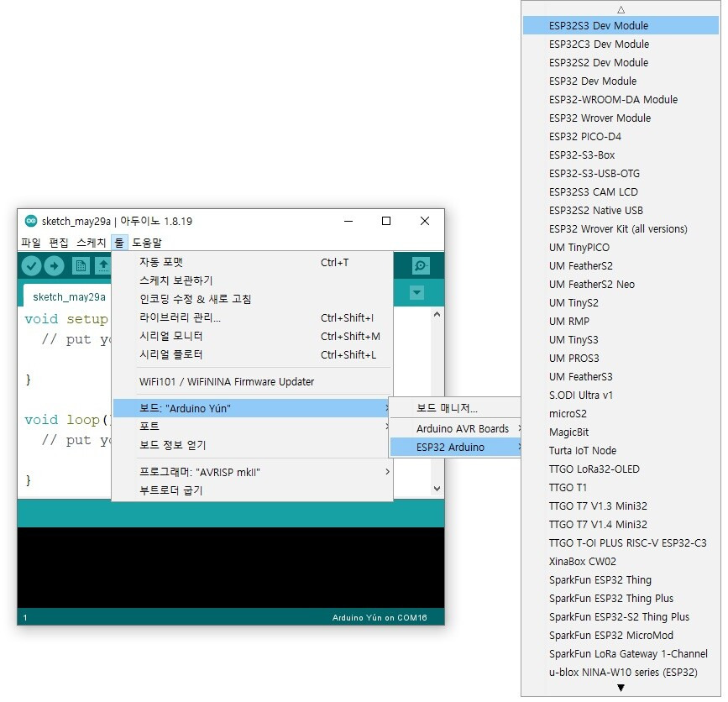Open the 스케치 menu

click(91, 243)
